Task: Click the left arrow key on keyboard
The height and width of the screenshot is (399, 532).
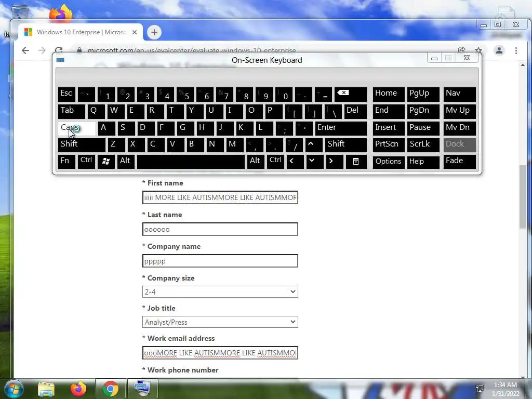Action: pos(295,162)
